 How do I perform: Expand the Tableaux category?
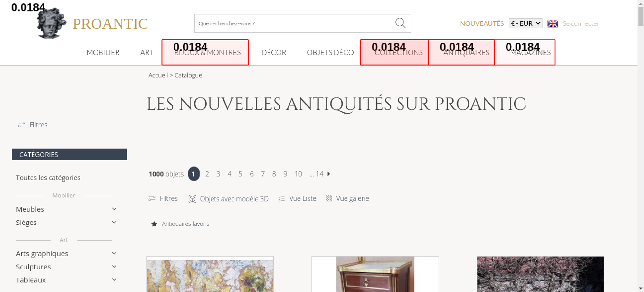(114, 280)
